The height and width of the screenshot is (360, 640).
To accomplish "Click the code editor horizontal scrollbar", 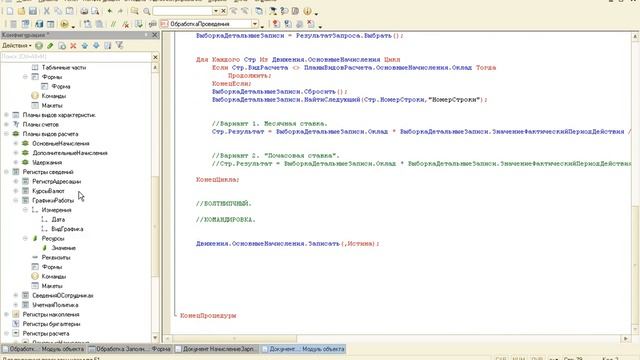I will pyautogui.click(x=397, y=339).
